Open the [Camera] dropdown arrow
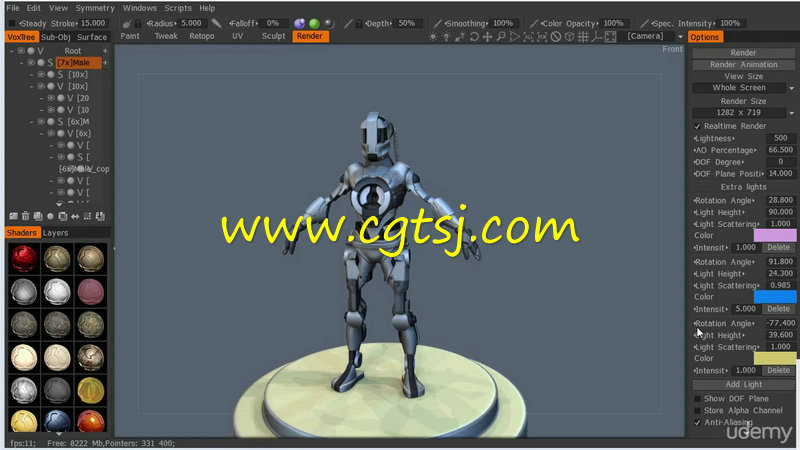Image resolution: width=800 pixels, height=450 pixels. [x=680, y=37]
